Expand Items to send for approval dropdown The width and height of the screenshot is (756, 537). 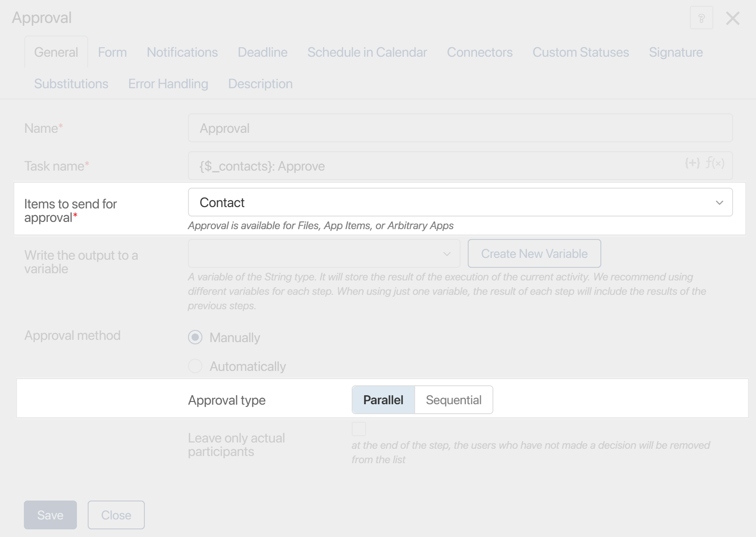tap(460, 203)
